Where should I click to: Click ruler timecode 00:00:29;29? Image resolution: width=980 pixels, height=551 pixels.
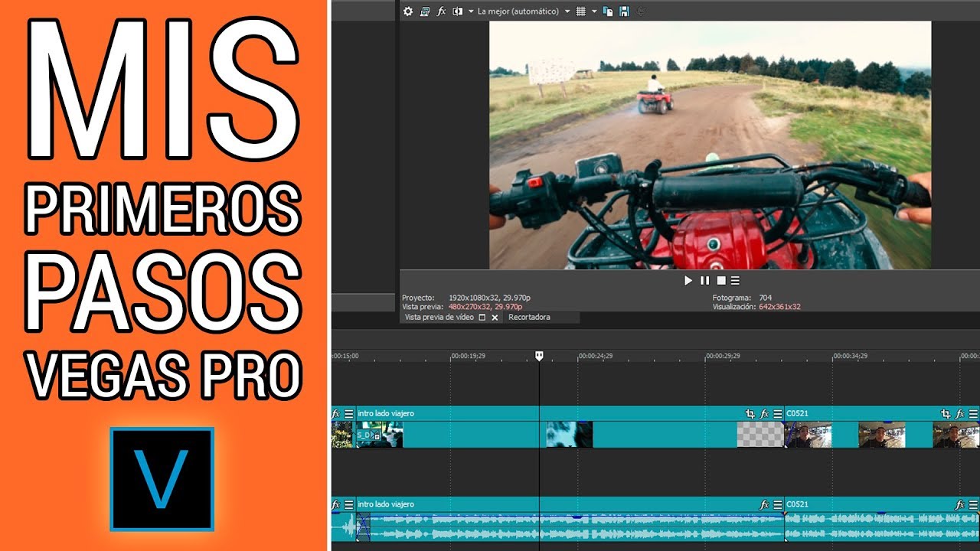724,356
